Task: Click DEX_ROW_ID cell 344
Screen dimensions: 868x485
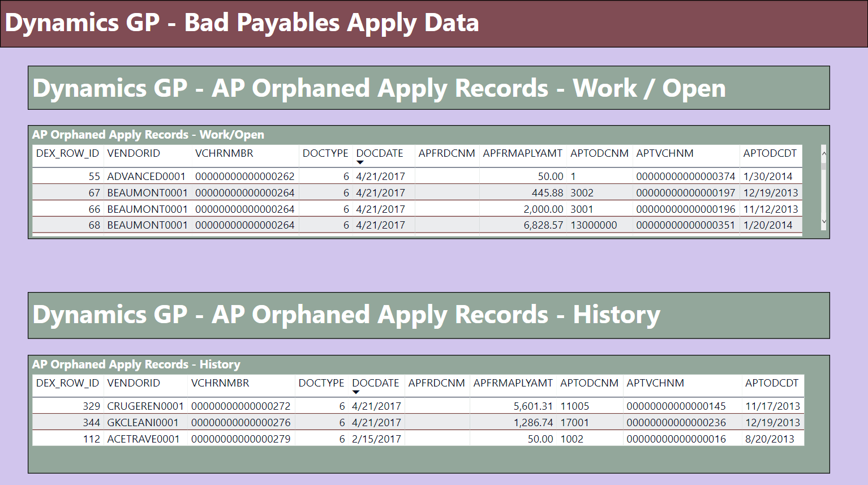Action: point(91,423)
